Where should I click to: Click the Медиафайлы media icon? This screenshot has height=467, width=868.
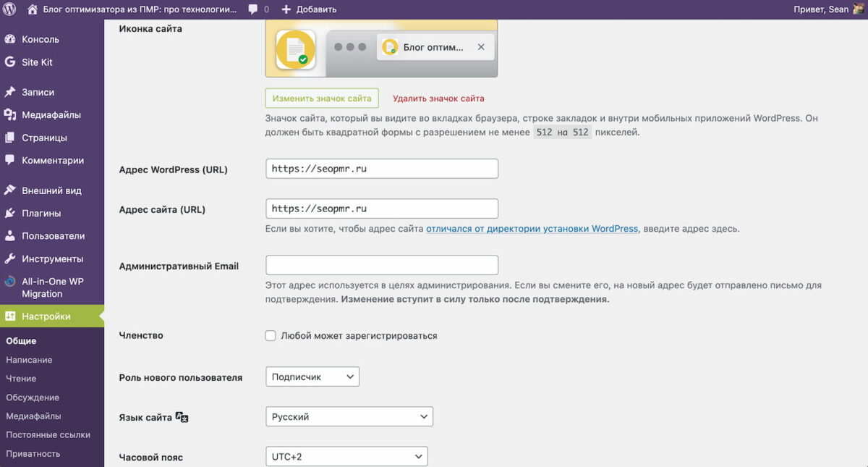[10, 115]
